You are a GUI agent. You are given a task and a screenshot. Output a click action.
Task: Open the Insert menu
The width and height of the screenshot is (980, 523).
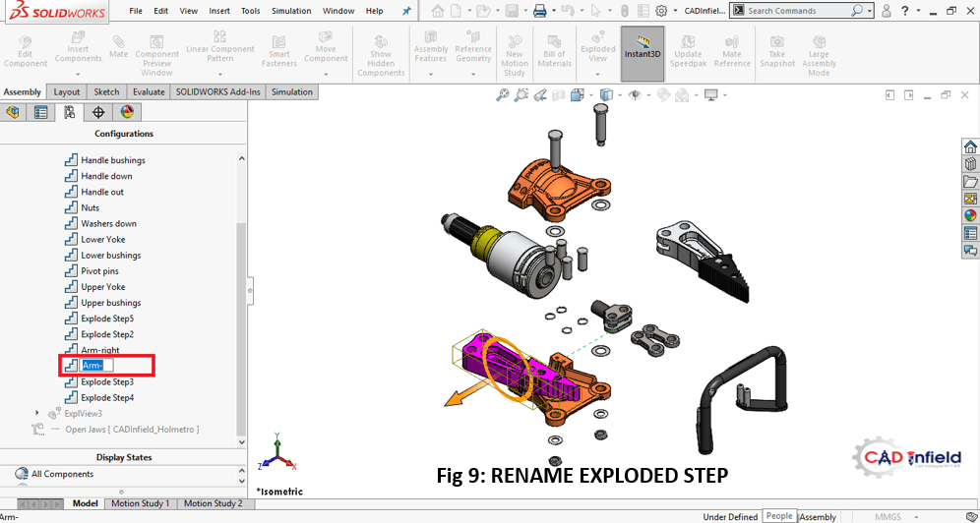pyautogui.click(x=219, y=11)
